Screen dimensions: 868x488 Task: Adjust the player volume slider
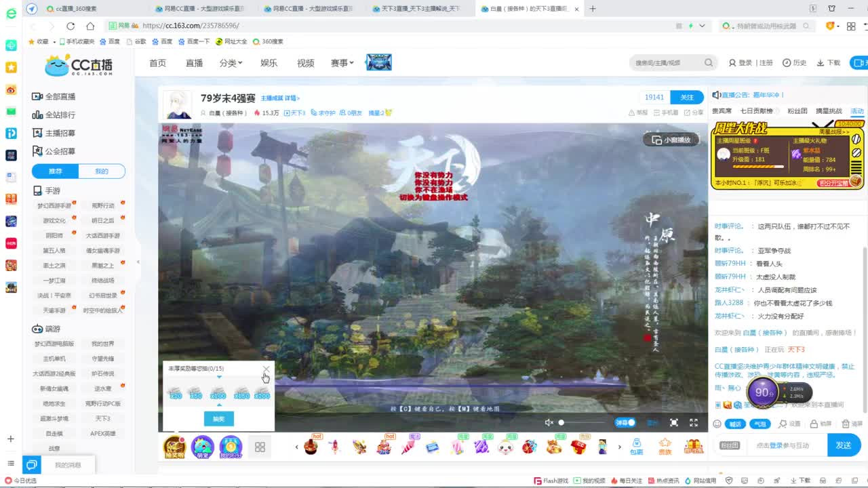click(x=582, y=422)
